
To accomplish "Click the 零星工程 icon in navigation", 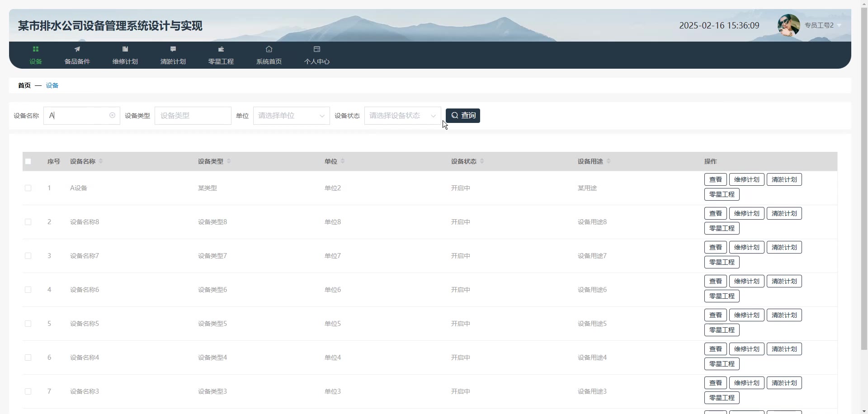I will pyautogui.click(x=221, y=49).
